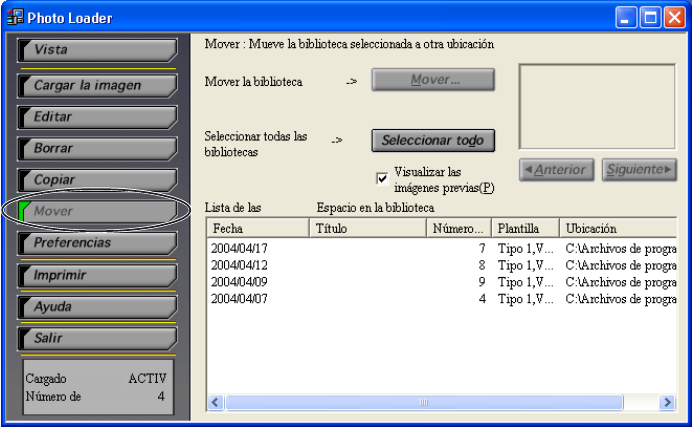The image size is (692, 427).
Task: Sort the list by Fecha column header
Action: pos(257,229)
